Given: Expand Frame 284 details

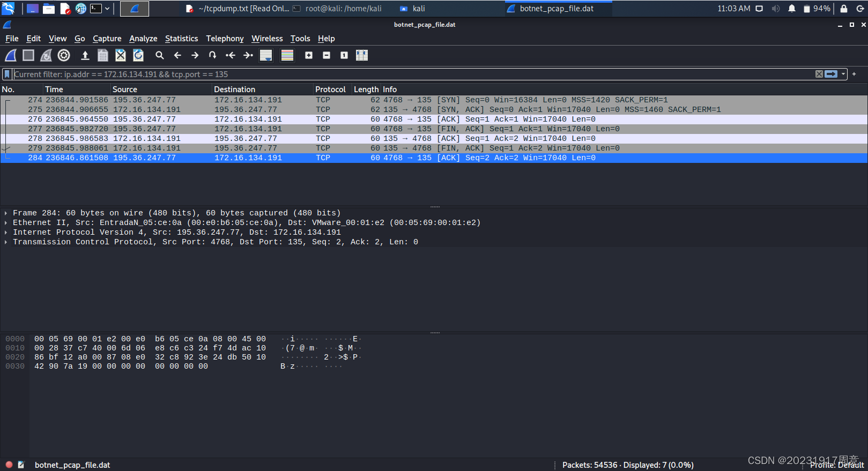Looking at the screenshot, I should coord(6,213).
